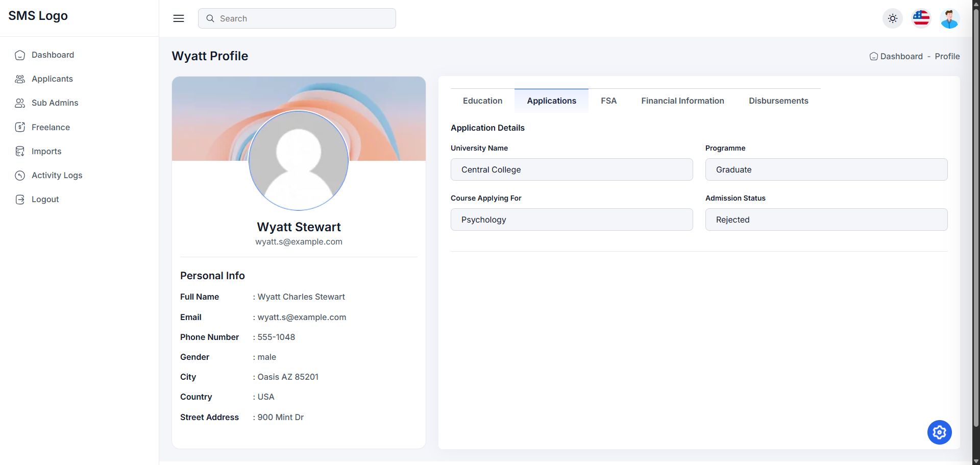Open Applicants from the sidebar
980x465 pixels.
52,79
